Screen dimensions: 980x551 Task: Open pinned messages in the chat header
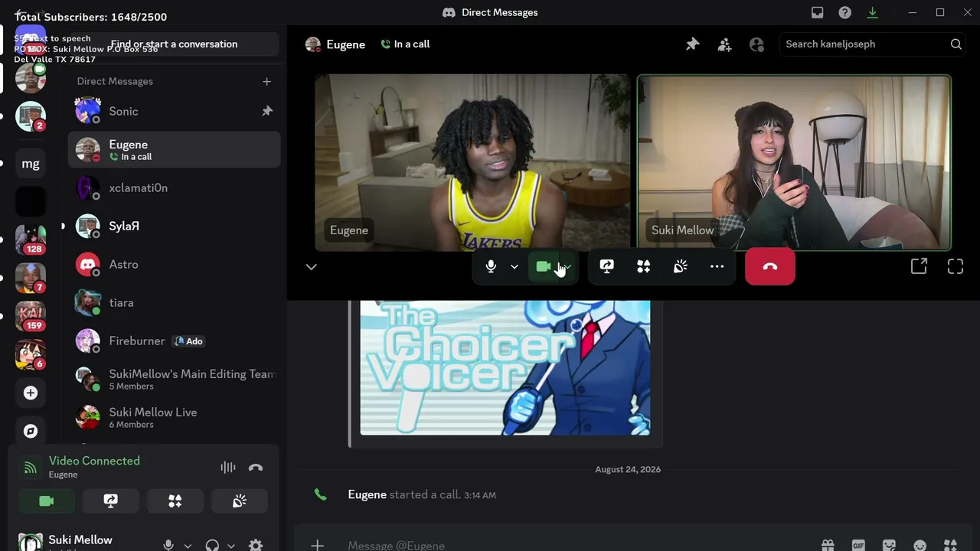point(692,44)
